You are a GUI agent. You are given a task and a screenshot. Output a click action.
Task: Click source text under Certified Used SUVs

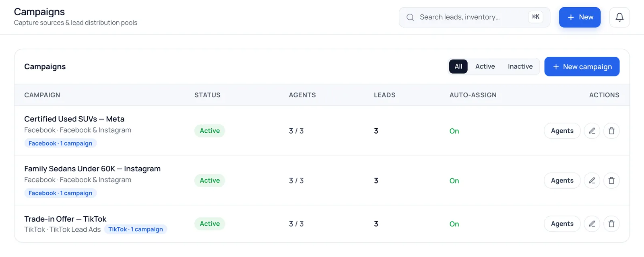coord(78,130)
